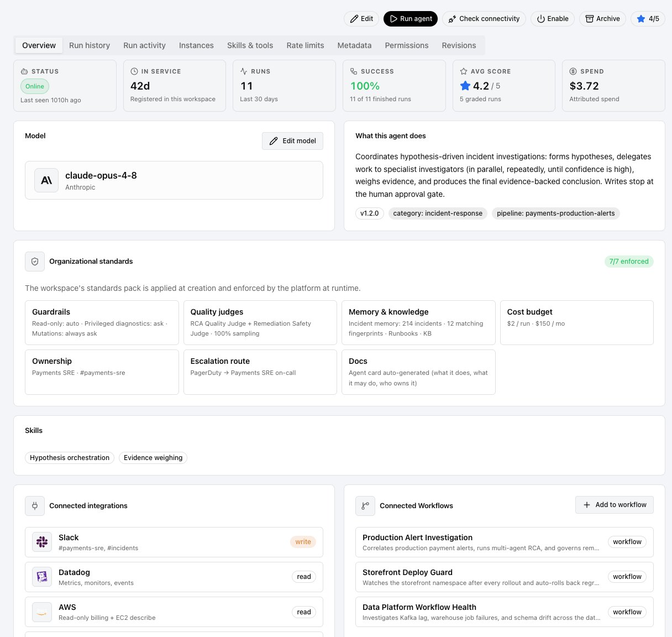Click the pencil icon in Edit button
This screenshot has width=672, height=637.
pyautogui.click(x=354, y=19)
